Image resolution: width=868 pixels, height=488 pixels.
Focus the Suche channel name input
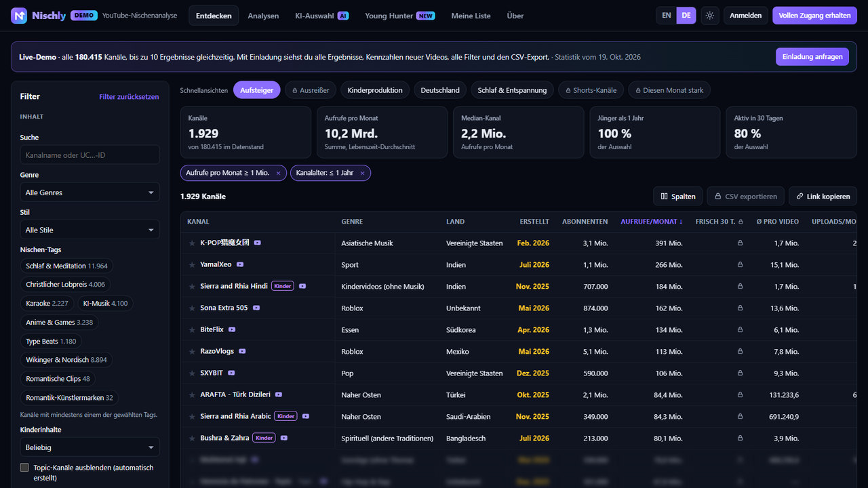point(90,155)
